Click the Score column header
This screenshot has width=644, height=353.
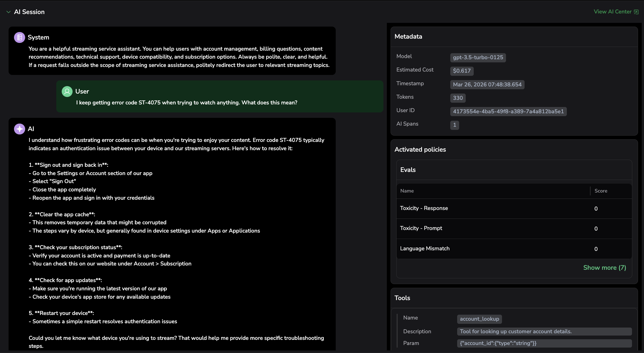[x=601, y=191]
